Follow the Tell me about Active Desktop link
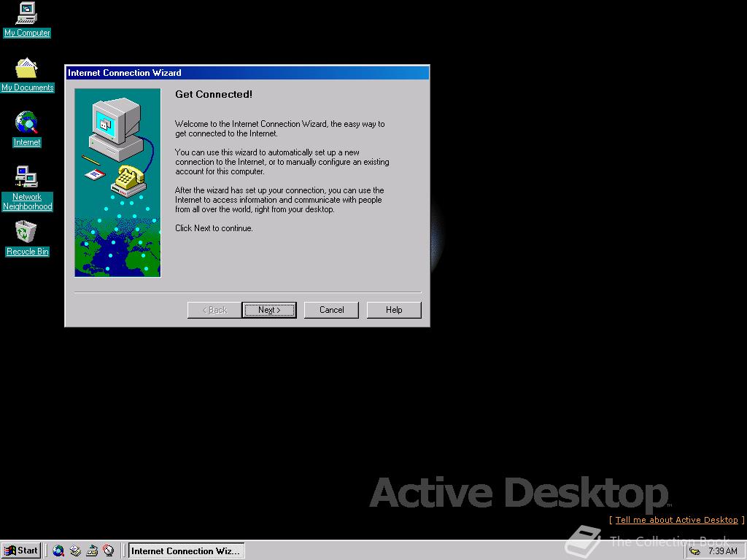The height and width of the screenshot is (560, 747). [x=676, y=520]
